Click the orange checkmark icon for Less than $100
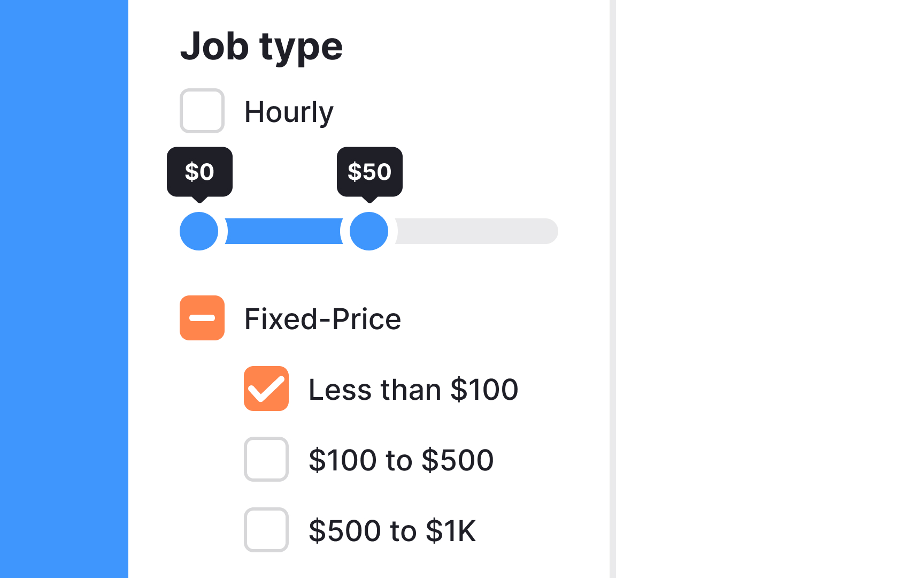Screen dimensions: 924x578 (x=266, y=389)
